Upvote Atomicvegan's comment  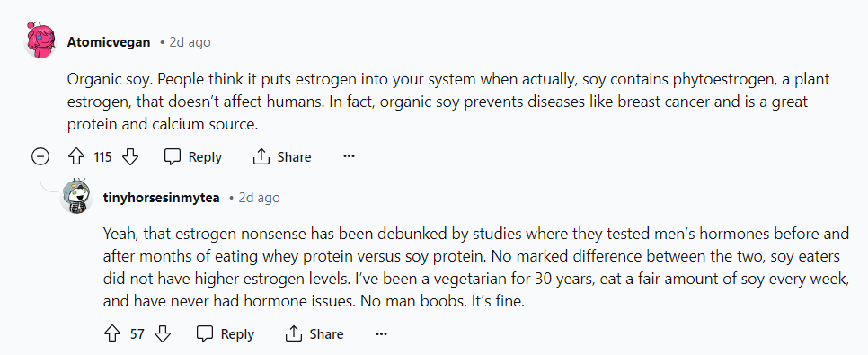(x=75, y=157)
